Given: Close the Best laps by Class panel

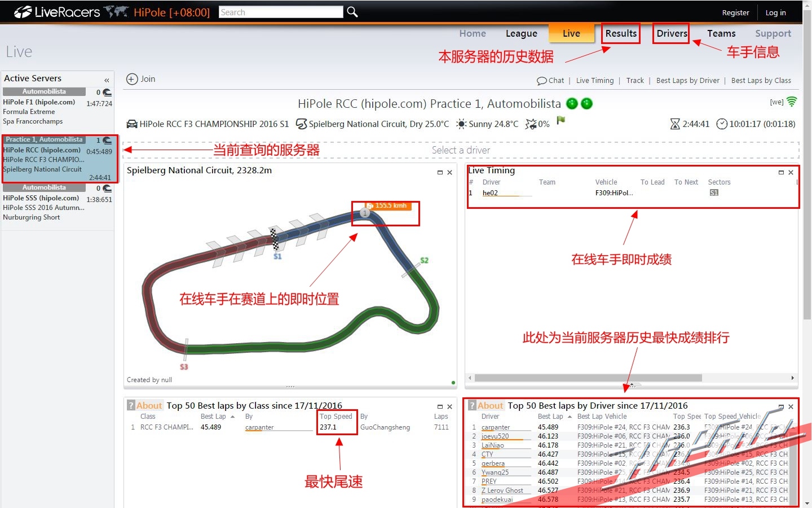Looking at the screenshot, I should tap(449, 407).
